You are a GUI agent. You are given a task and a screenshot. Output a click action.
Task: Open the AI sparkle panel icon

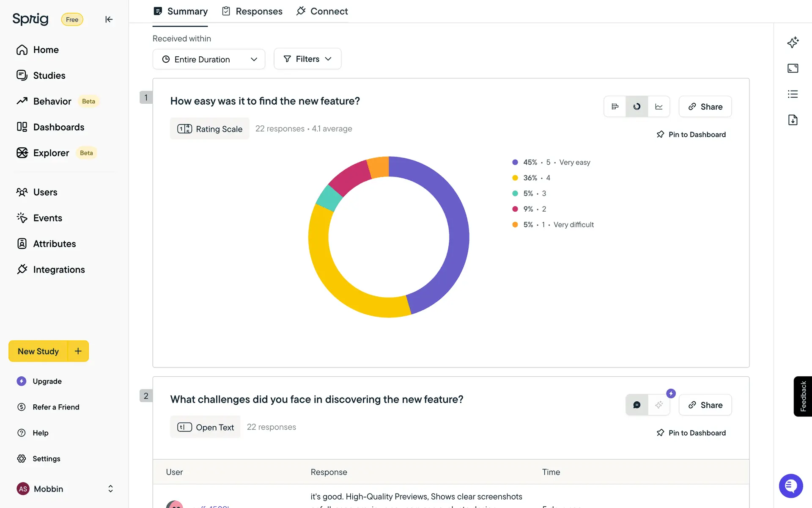click(793, 42)
